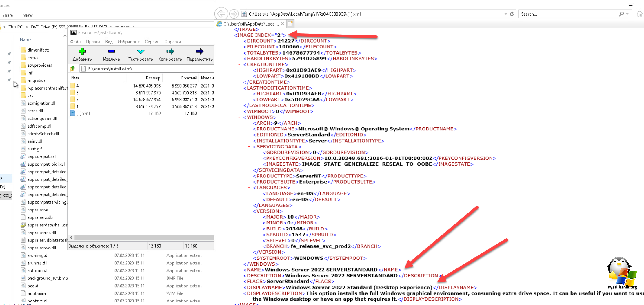This screenshot has height=305, width=644.
Task: Click the 7-Zip horizontal scrollbar left arrow
Action: pyautogui.click(x=71, y=237)
